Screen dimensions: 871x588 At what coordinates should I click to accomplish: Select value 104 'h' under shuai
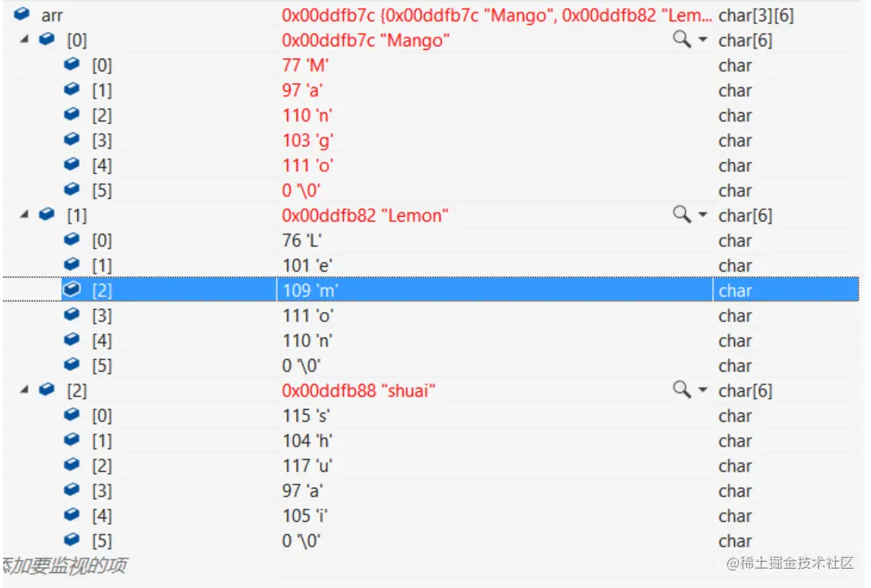pos(308,441)
